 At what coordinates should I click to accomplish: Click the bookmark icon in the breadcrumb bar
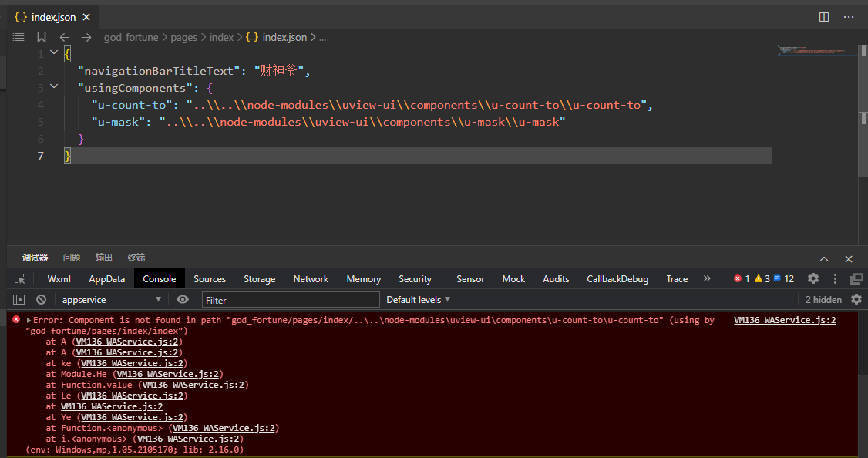coord(42,37)
